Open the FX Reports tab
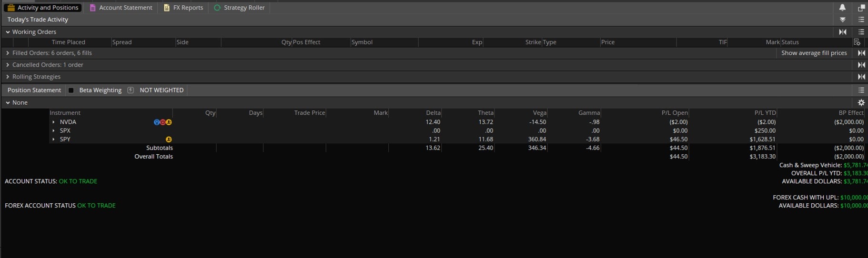 tap(183, 8)
